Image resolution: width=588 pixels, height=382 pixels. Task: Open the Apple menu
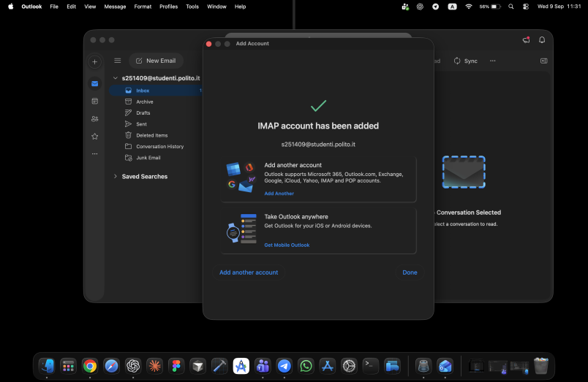11,7
